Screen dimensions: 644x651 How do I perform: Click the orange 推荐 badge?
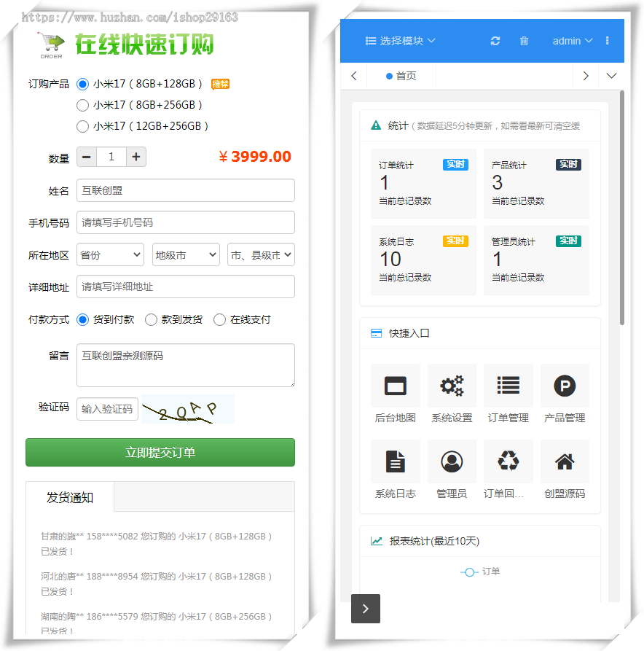click(220, 85)
